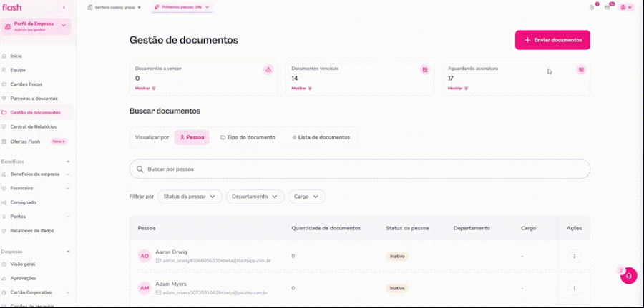Click the Parceiros e descontos diamond icon
Screen dimensions: 644x308
(x=4, y=99)
